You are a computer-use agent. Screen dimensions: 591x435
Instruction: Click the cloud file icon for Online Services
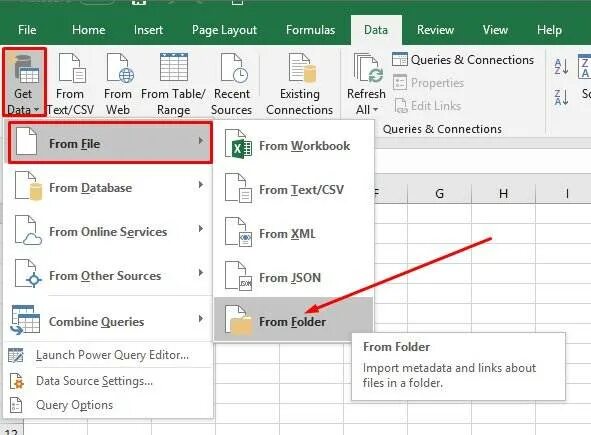(x=28, y=230)
